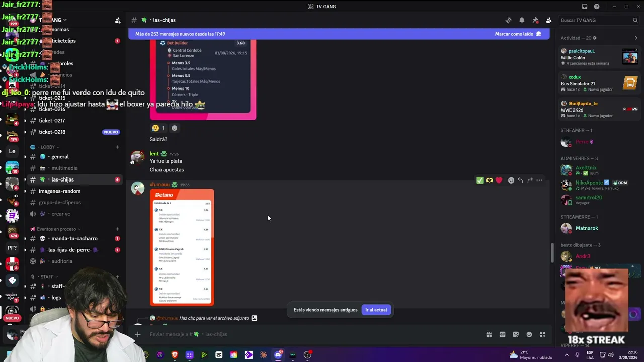Open the Discord inbox
This screenshot has height=362, width=644.
pyautogui.click(x=585, y=7)
